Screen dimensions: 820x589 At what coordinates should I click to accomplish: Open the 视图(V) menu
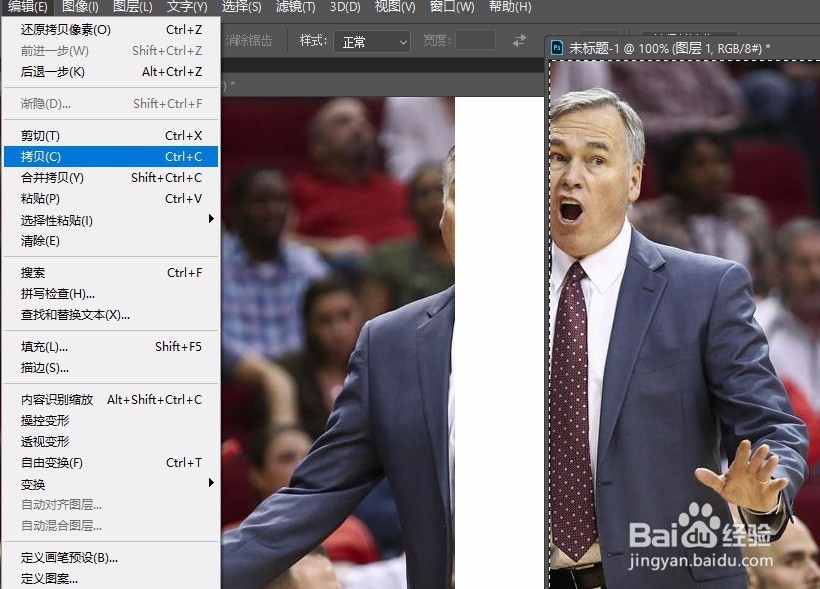395,7
